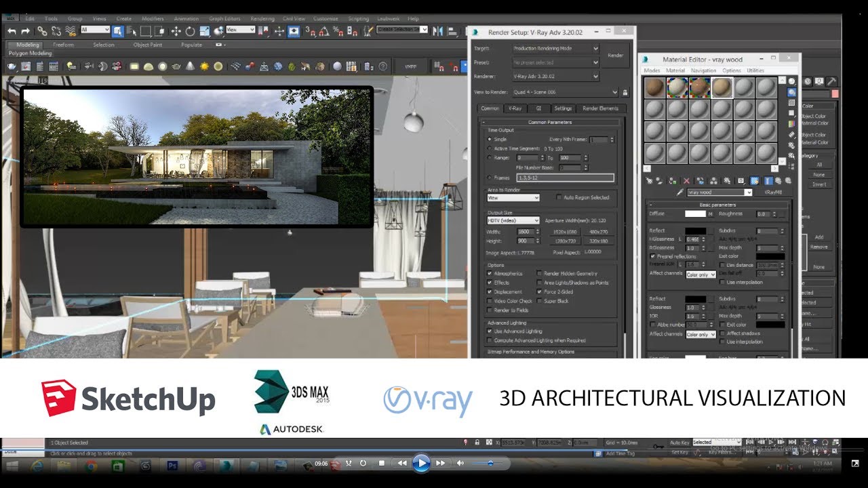Pick the Rectangular Selection Region tool
This screenshot has height=488, width=868.
145,30
